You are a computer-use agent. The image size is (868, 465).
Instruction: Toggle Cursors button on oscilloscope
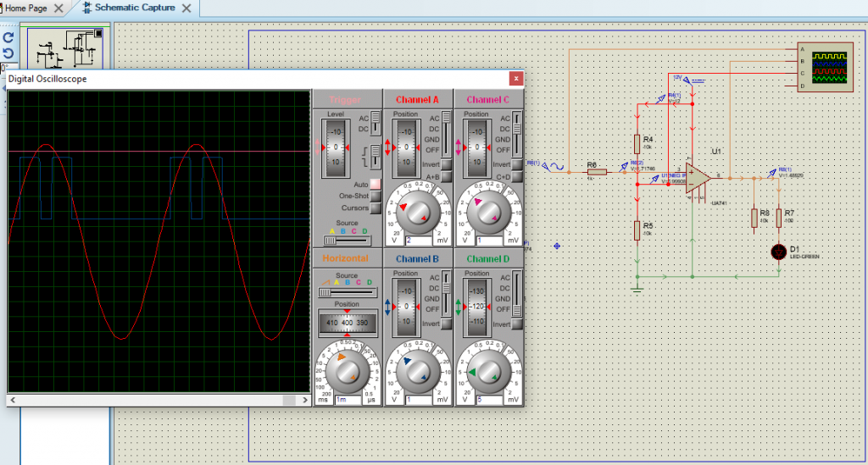(x=375, y=208)
